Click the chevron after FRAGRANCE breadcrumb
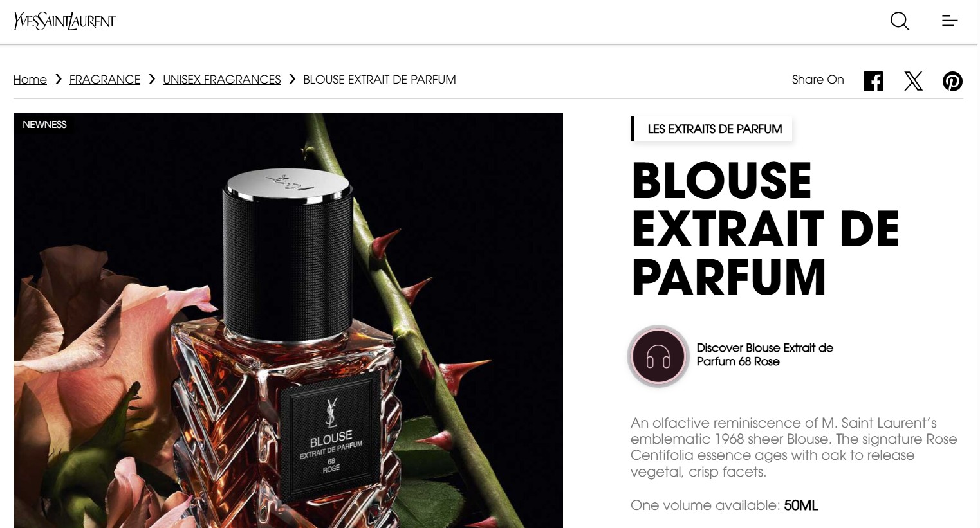980x528 pixels. pyautogui.click(x=152, y=79)
